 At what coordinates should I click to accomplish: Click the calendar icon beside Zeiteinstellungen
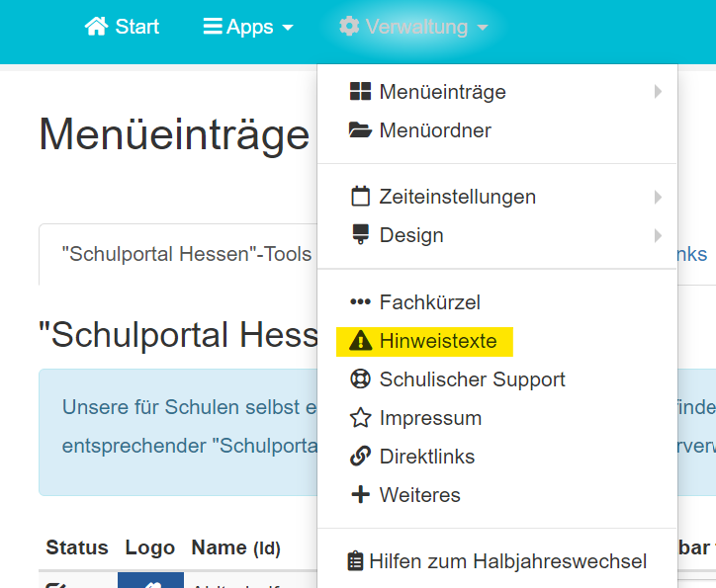(360, 197)
